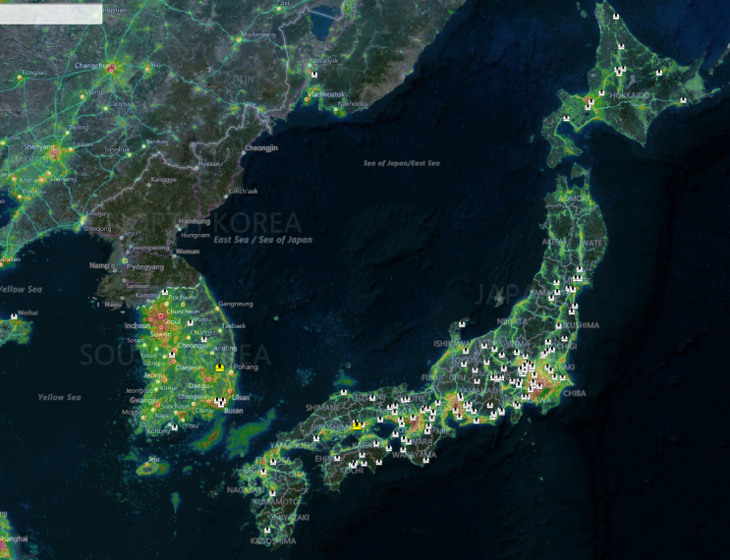This screenshot has height=560, width=730.
Task: Click the observatory marker next to Wonju
Action: [x=190, y=322]
